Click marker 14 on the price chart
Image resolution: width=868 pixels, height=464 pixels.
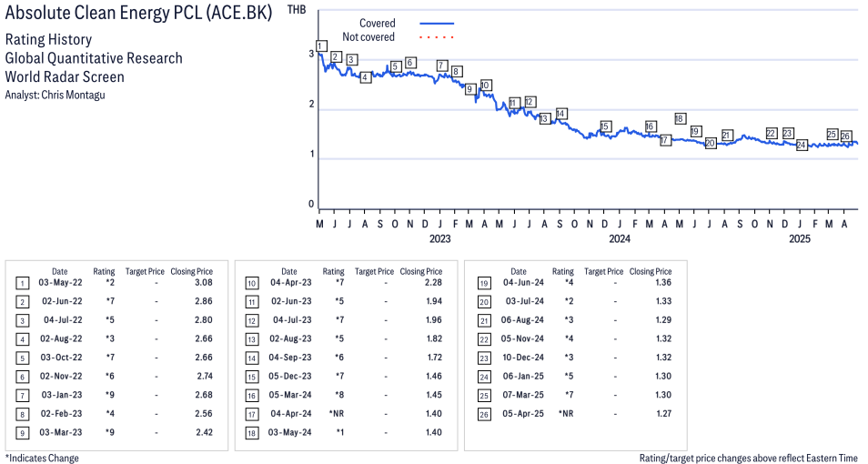(561, 114)
